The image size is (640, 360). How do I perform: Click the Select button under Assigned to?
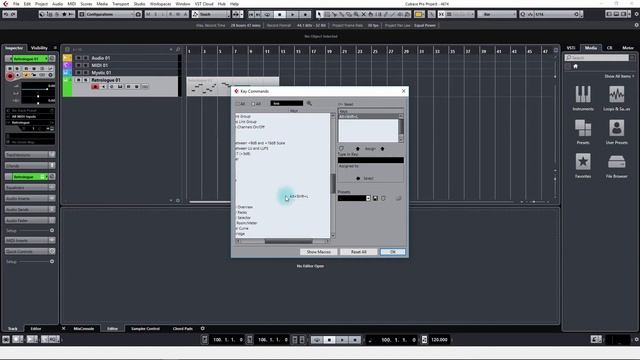(368, 178)
